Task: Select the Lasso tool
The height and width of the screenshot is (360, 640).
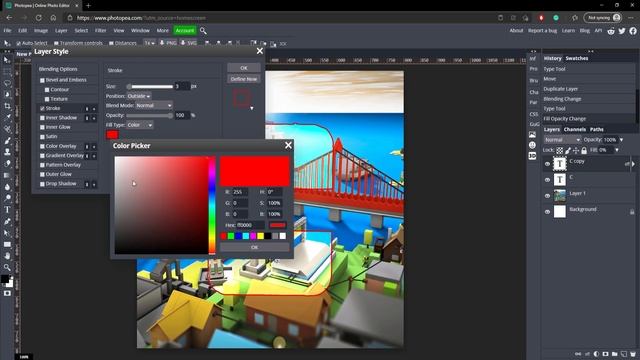Action: coord(7,83)
